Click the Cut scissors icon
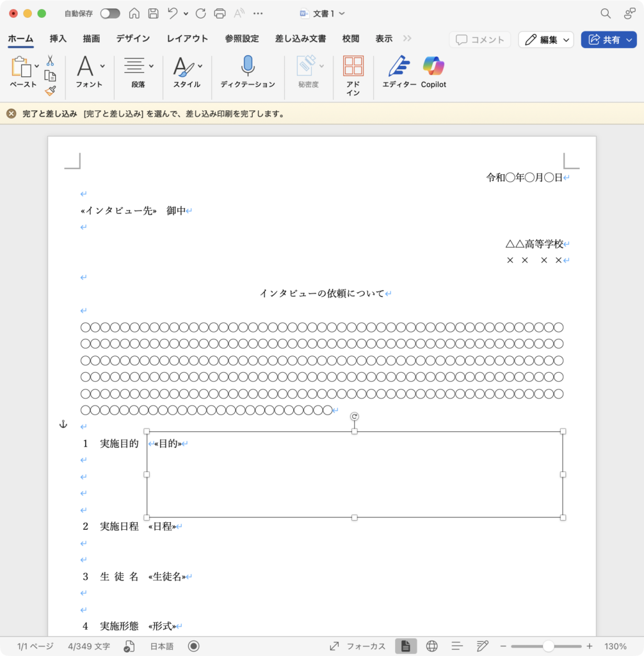Screen dimensions: 644x656 pyautogui.click(x=50, y=61)
